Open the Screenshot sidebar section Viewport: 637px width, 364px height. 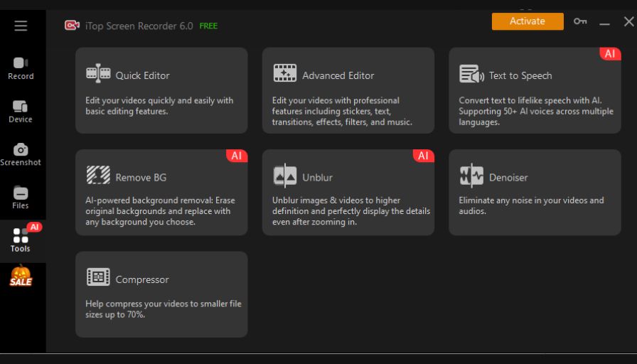(x=21, y=154)
